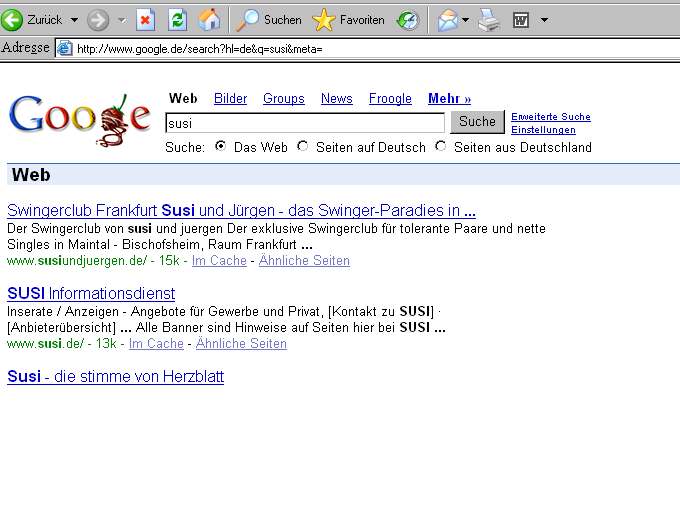Click the forward arrow icon
The width and height of the screenshot is (680, 512).
tap(97, 19)
